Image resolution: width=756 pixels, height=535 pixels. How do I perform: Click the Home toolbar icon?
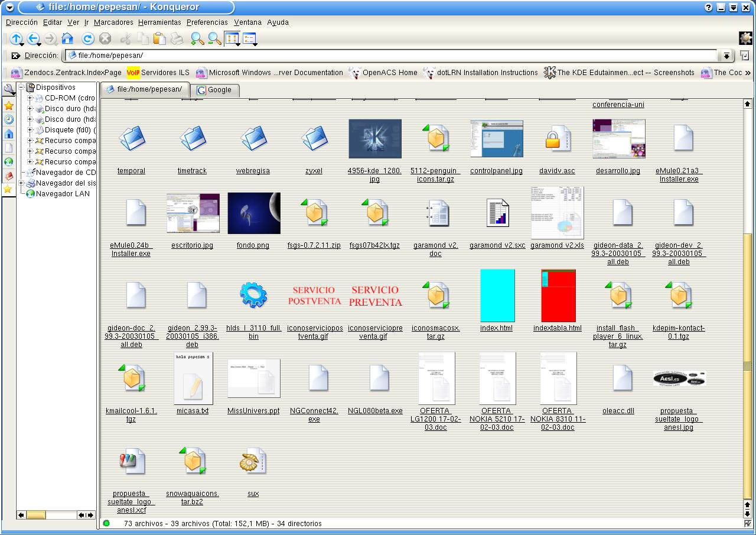[x=67, y=39]
